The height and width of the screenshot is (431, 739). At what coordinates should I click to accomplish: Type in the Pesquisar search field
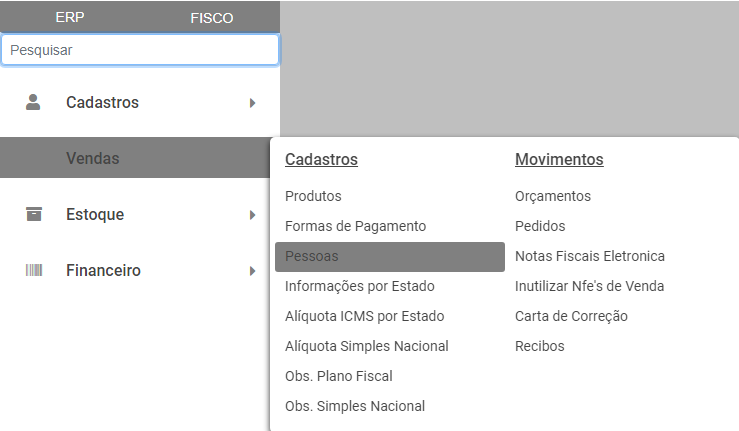[x=140, y=49]
